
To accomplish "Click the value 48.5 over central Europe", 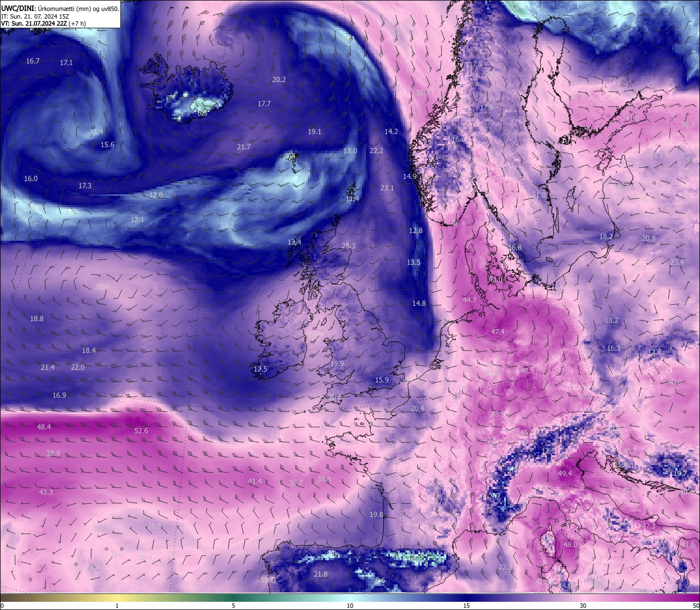I will tap(527, 371).
